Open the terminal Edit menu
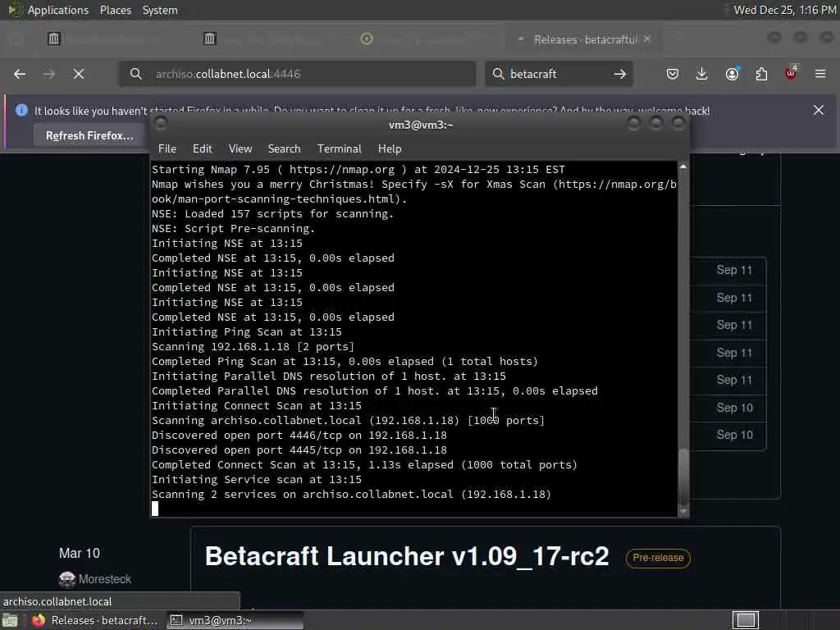 click(x=203, y=149)
